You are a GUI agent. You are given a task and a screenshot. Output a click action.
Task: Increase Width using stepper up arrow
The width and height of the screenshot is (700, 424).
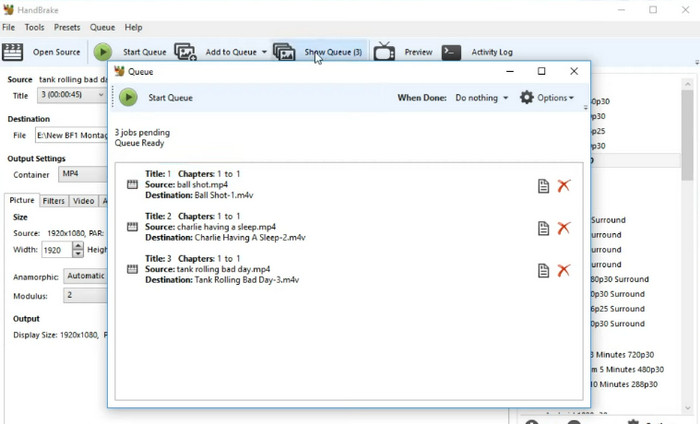pos(78,245)
